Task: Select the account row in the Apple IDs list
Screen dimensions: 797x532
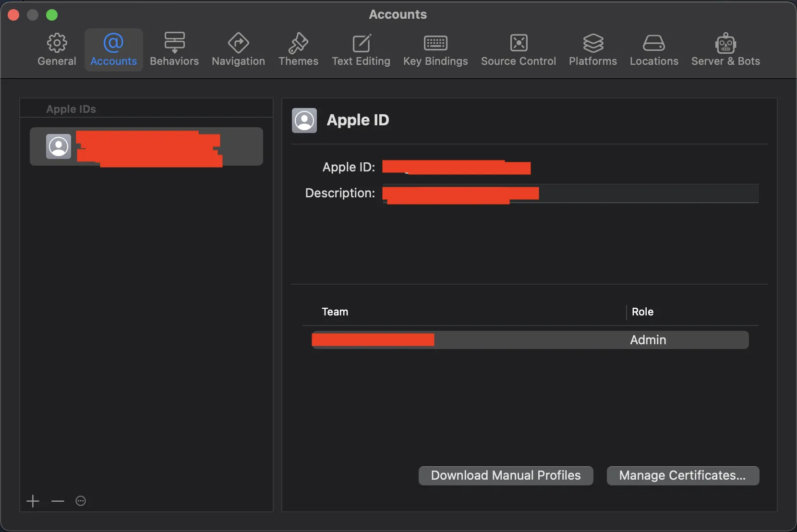Action: coord(146,146)
